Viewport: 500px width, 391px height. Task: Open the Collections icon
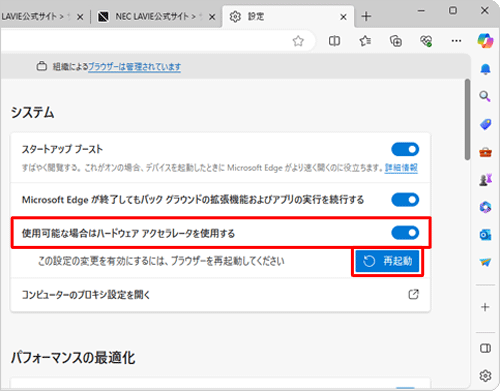(396, 41)
